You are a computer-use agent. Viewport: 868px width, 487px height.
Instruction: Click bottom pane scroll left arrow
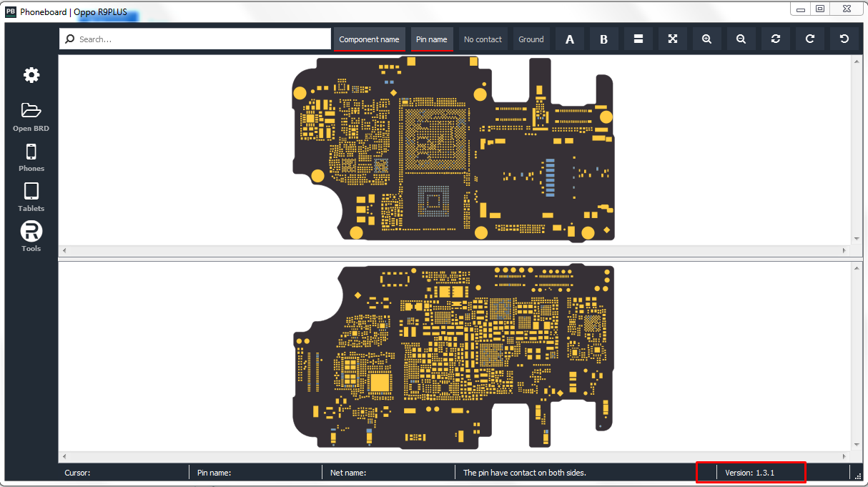click(x=64, y=456)
